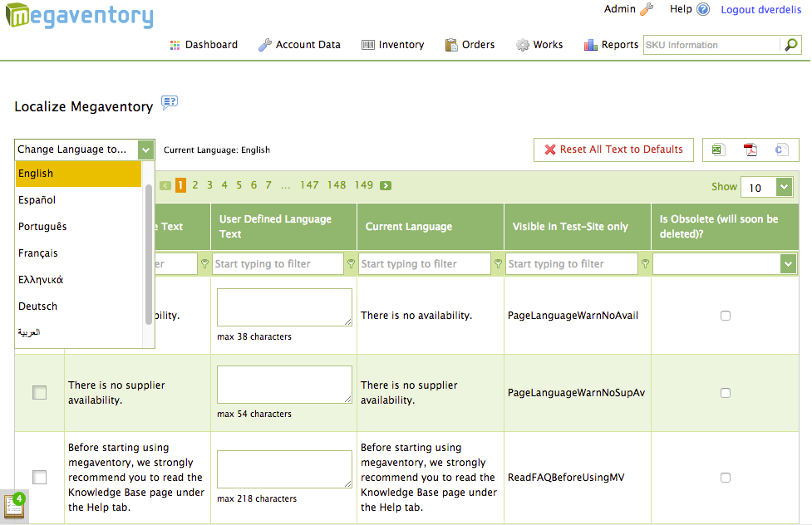Screen dimensions: 812x525
Task: Click the CSV export icon
Action: tap(781, 150)
